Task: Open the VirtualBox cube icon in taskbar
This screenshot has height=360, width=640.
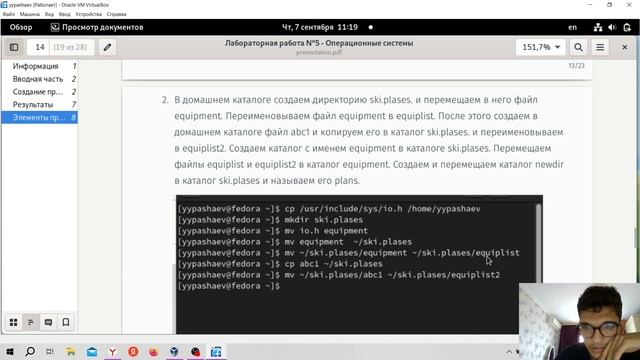Action: [x=174, y=351]
